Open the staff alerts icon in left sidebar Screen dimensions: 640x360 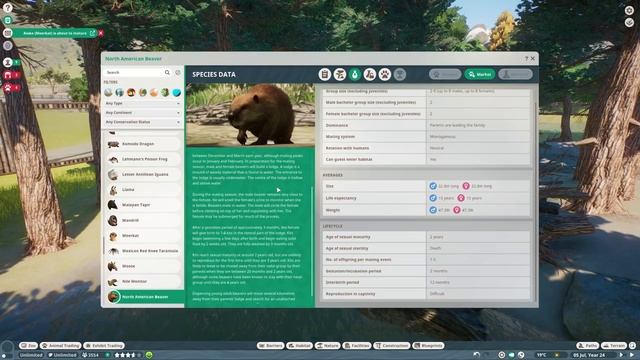[8, 62]
